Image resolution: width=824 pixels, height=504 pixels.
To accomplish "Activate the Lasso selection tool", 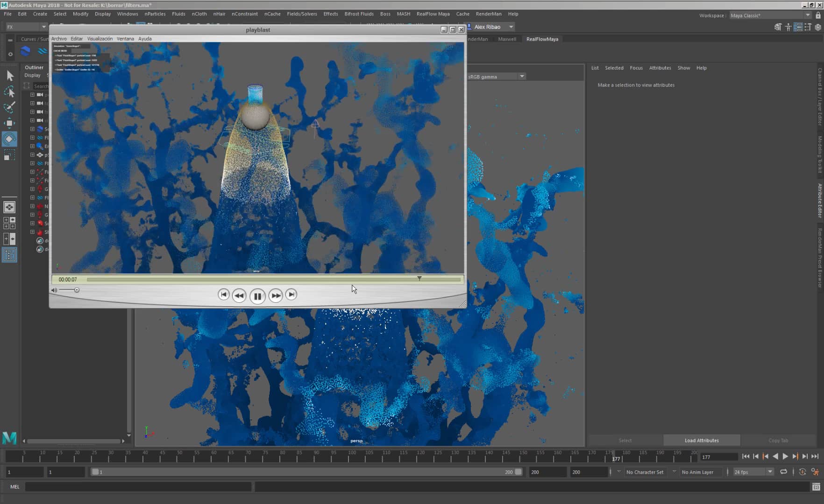I will [10, 92].
